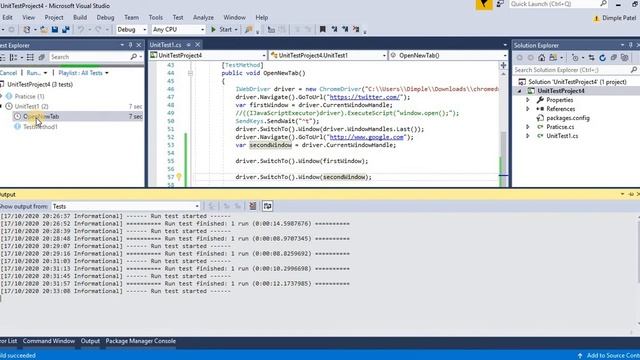The width and height of the screenshot is (640, 360).
Task: Click Sync with Active Document icon
Action: pyautogui.click(x=591, y=58)
